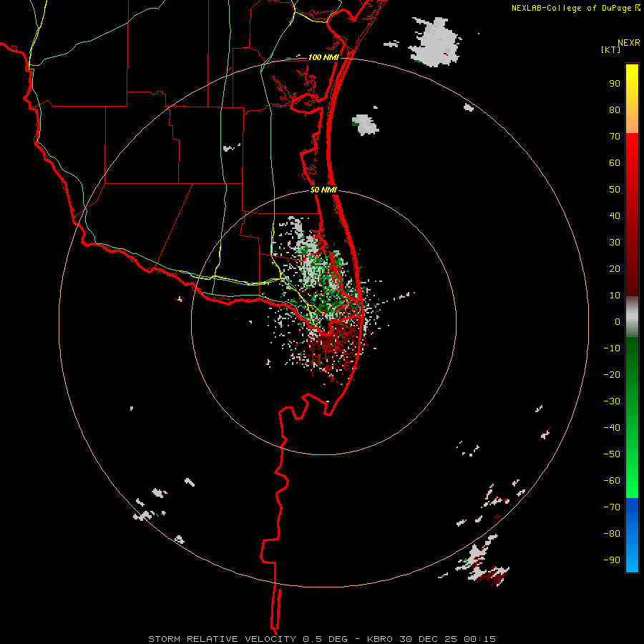Click the bright red segment of the color bar
This screenshot has width=644, height=644.
pos(632,150)
